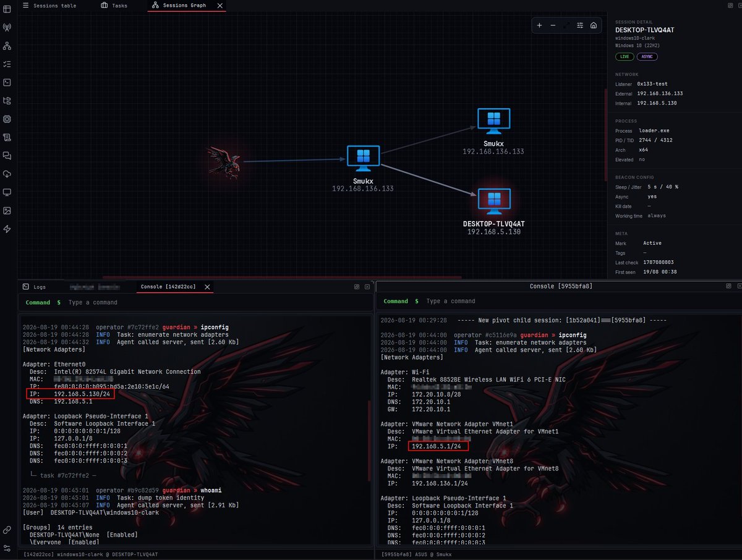Switch to the Logs tab
The height and width of the screenshot is (560, 742).
click(x=34, y=287)
